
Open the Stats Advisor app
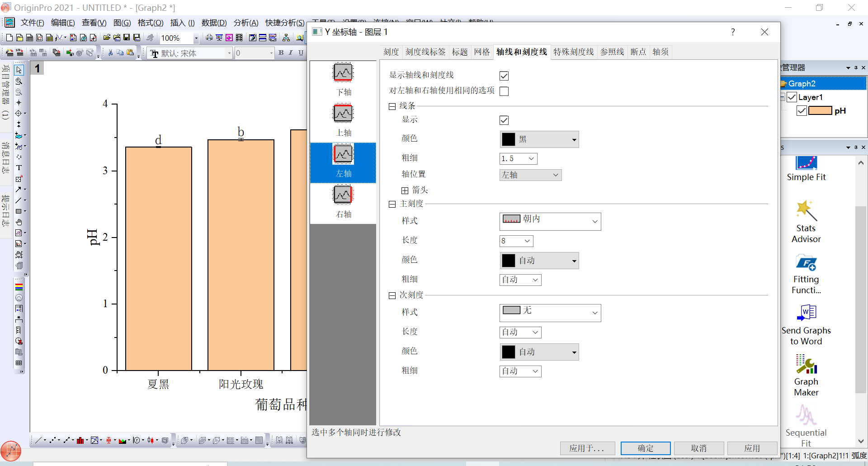click(x=806, y=222)
